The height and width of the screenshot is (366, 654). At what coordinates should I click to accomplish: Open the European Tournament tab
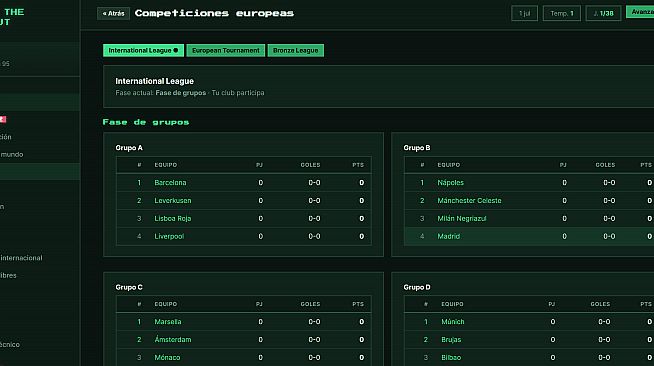click(226, 50)
